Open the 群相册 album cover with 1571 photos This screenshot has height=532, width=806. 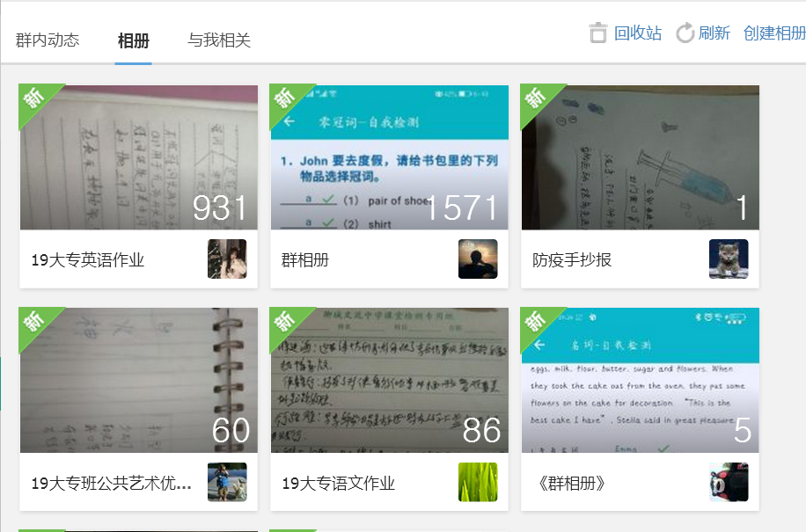(390, 157)
